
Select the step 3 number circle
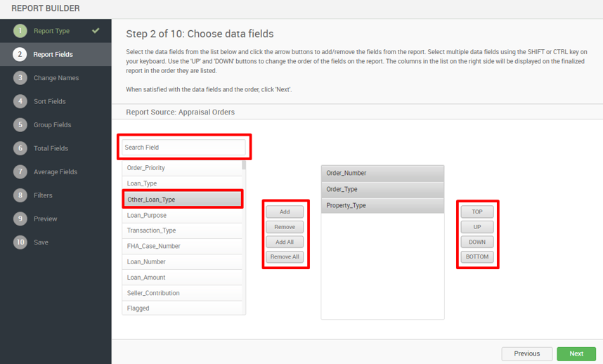20,77
